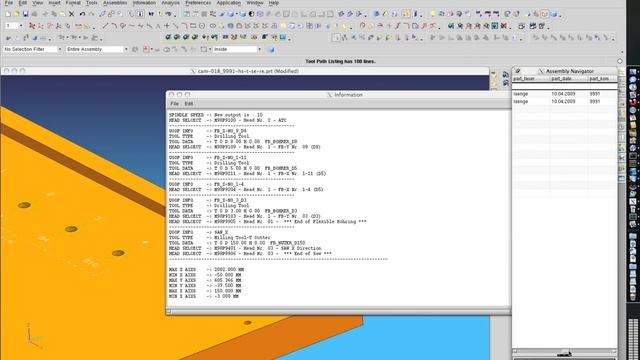Click the first green generate tool path icon
The width and height of the screenshot is (640, 360).
pyautogui.click(x=168, y=37)
